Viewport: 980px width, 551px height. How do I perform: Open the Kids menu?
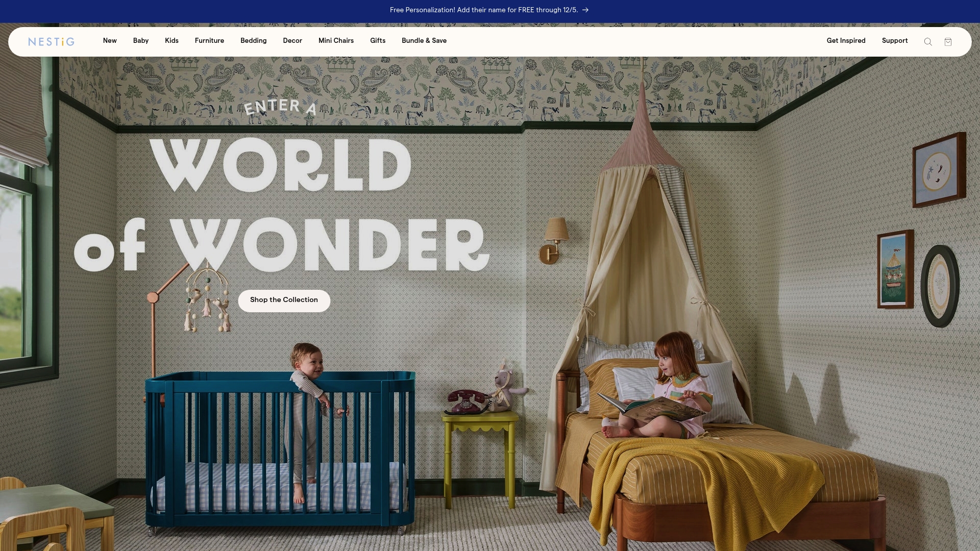pos(171,41)
